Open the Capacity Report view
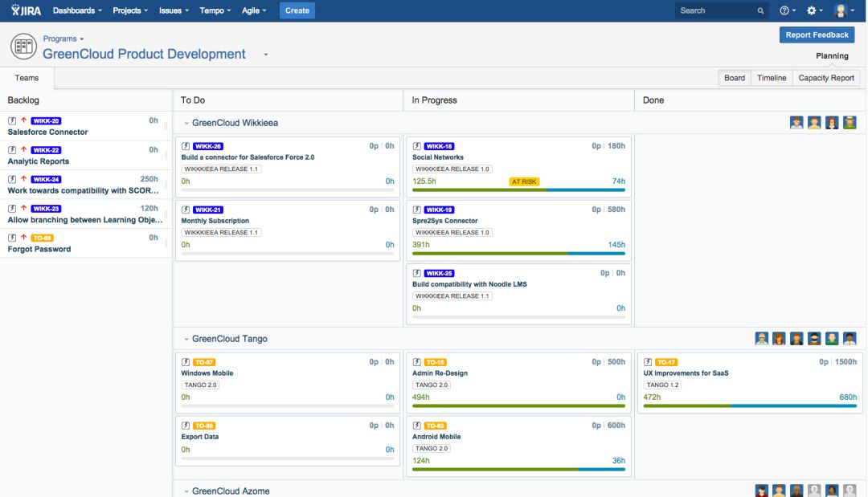This screenshot has height=497, width=868. [825, 77]
